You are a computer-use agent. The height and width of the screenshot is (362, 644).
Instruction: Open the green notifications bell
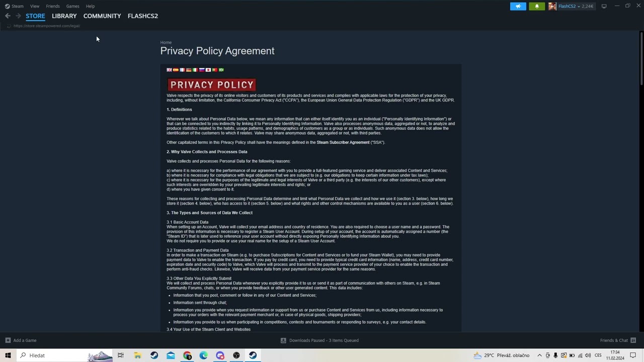[537, 6]
